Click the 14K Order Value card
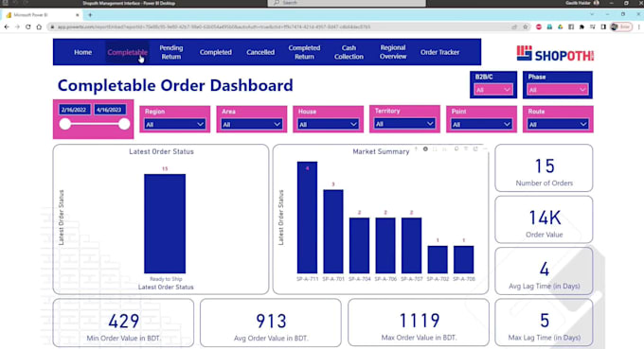Screen dimensions: 644x349 coord(544,219)
